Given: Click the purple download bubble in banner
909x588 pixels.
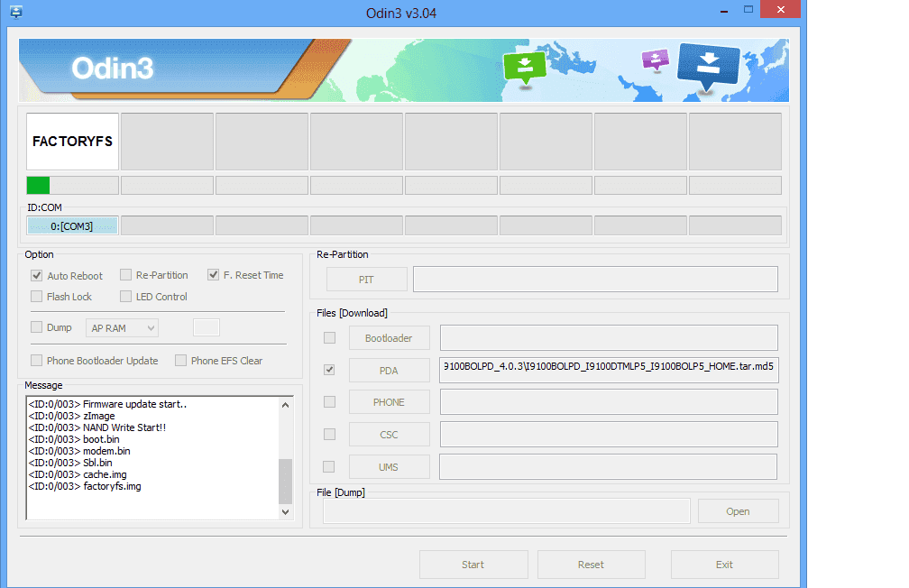Looking at the screenshot, I should (655, 60).
